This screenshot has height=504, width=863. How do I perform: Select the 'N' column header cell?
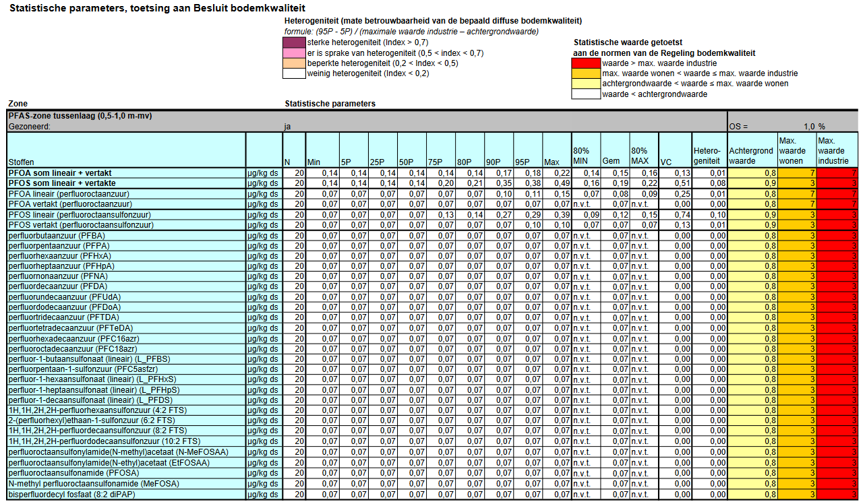[293, 150]
